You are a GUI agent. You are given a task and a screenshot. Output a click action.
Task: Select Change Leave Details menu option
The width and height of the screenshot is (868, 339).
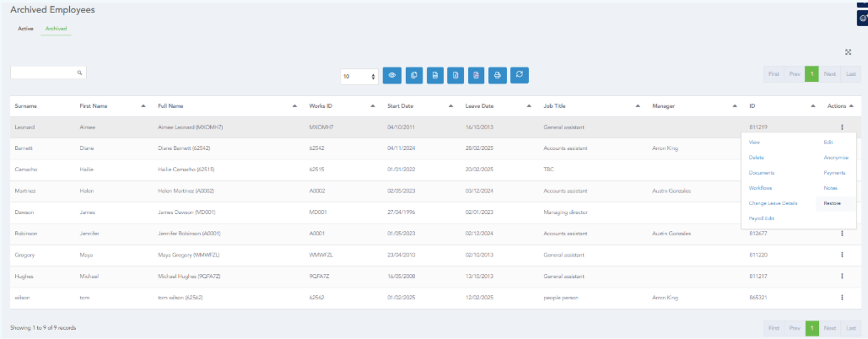coord(773,203)
